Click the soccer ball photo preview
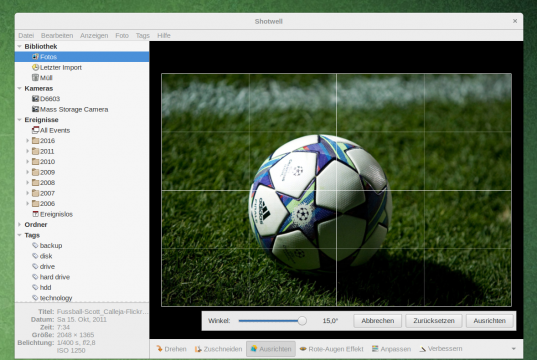The height and width of the screenshot is (360, 537). 336,190
